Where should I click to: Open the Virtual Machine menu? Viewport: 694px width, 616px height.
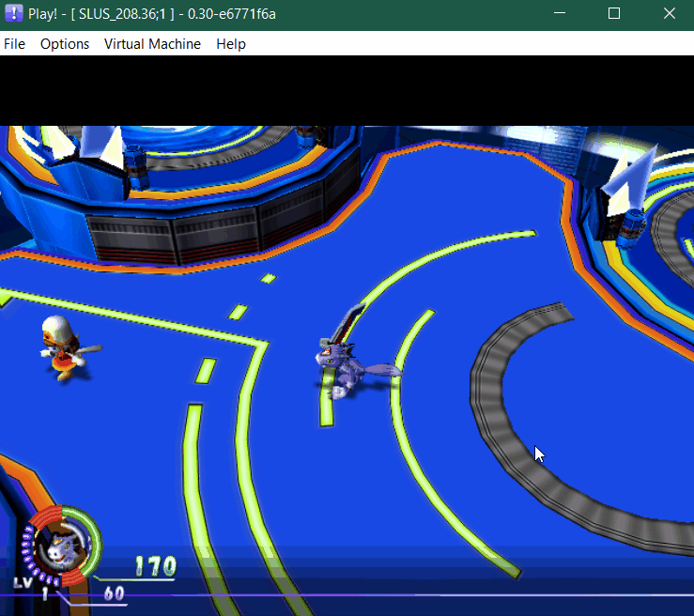click(152, 44)
